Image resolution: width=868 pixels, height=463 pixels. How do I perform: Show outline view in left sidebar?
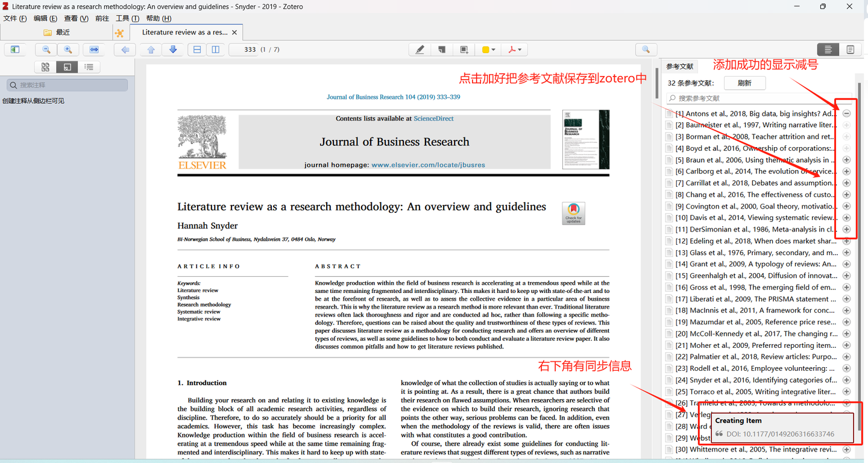click(89, 67)
